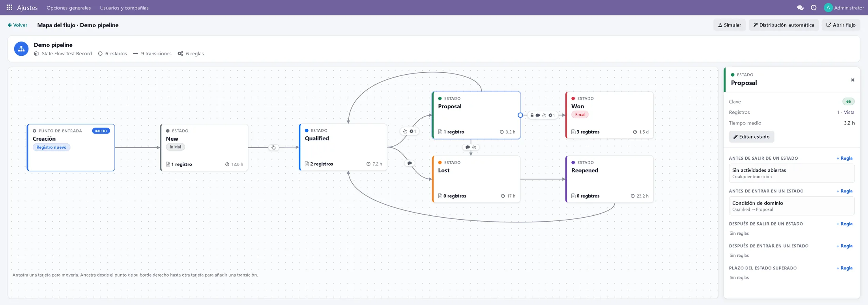Add rule under Antes de entrar en un estado
Viewport: 868px width, 305px height.
point(844,191)
